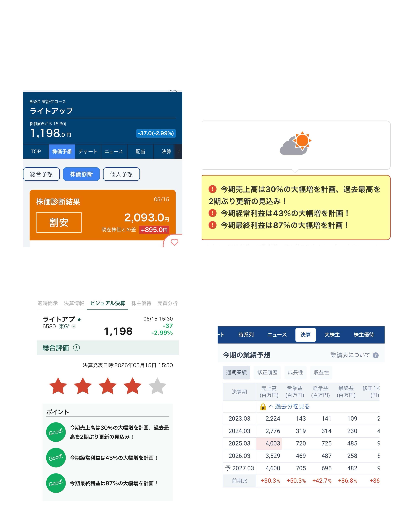Select the 株価予想 tab
The height and width of the screenshot is (532, 399).
[x=62, y=151]
